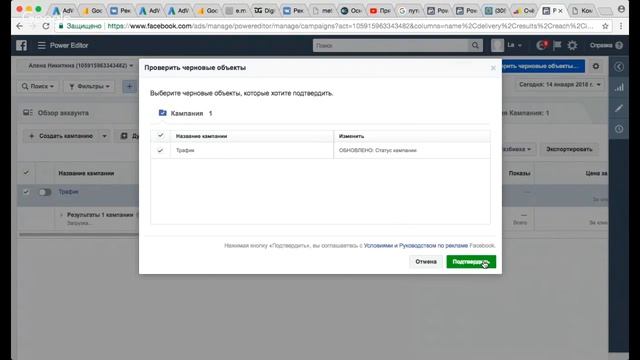The image size is (640, 360).
Task: Click the Создать кампанию button
Action: pyautogui.click(x=61, y=136)
